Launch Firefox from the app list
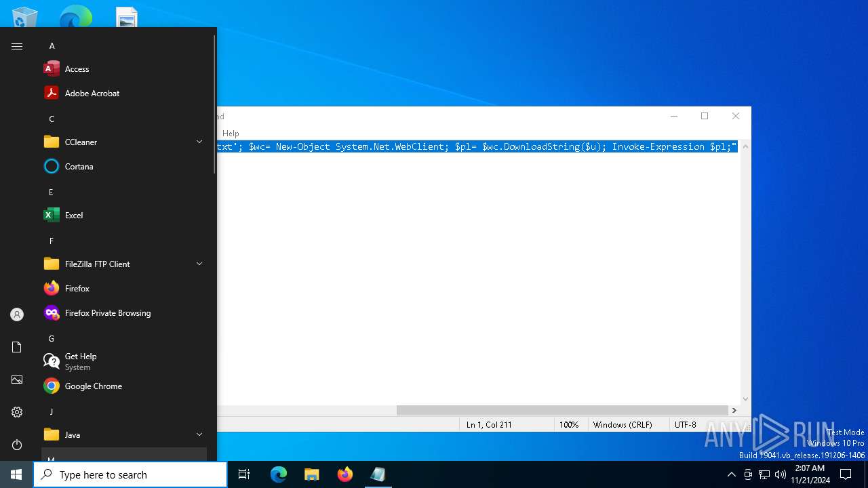This screenshot has width=868, height=488. point(123,288)
